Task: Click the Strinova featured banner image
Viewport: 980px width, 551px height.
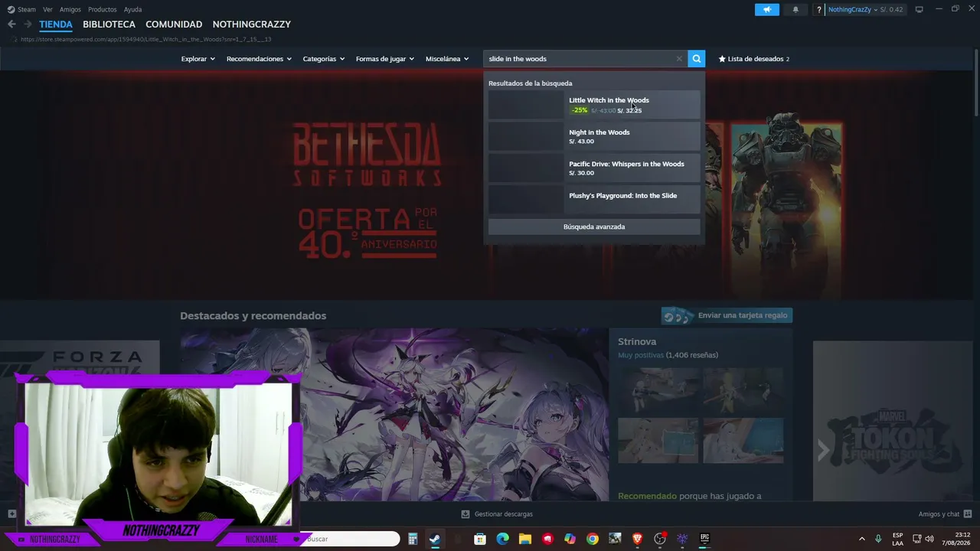Action: coord(394,415)
